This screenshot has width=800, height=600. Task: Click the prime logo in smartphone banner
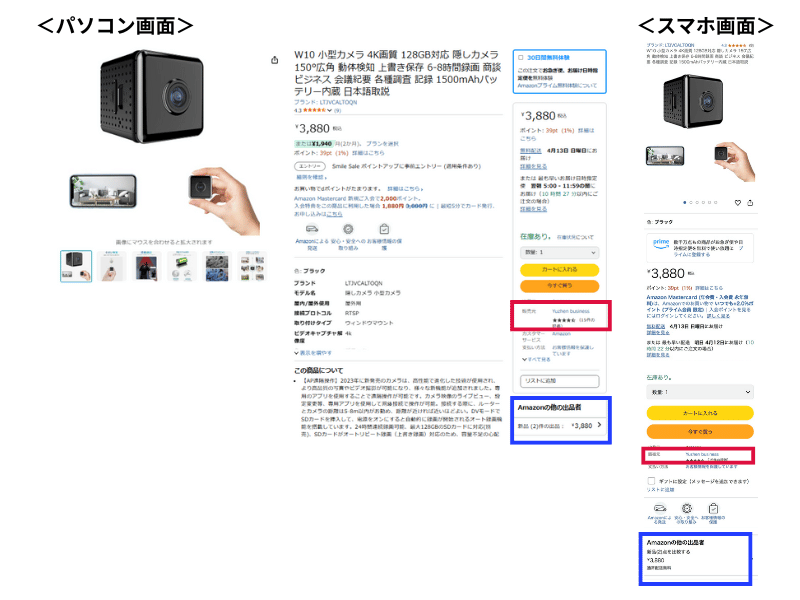[661, 243]
